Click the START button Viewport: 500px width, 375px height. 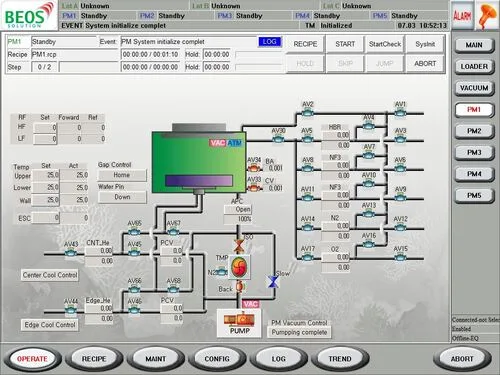point(345,44)
